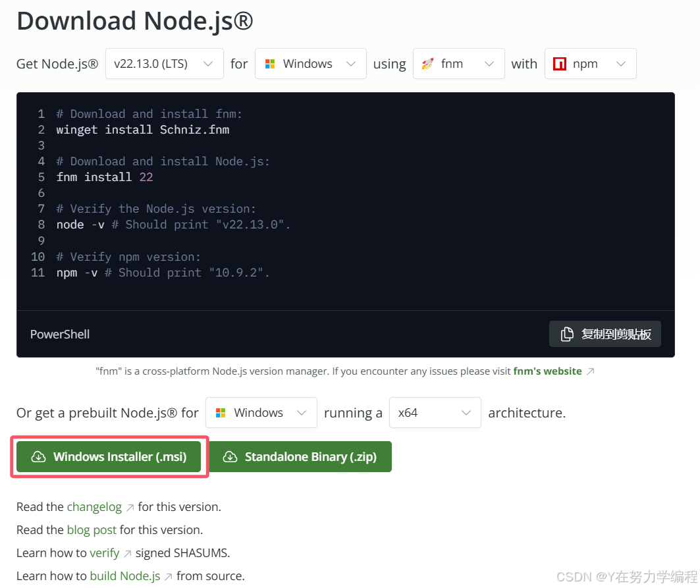This screenshot has width=700, height=588.
Task: Click the external link arrow after changelog
Action: point(130,508)
